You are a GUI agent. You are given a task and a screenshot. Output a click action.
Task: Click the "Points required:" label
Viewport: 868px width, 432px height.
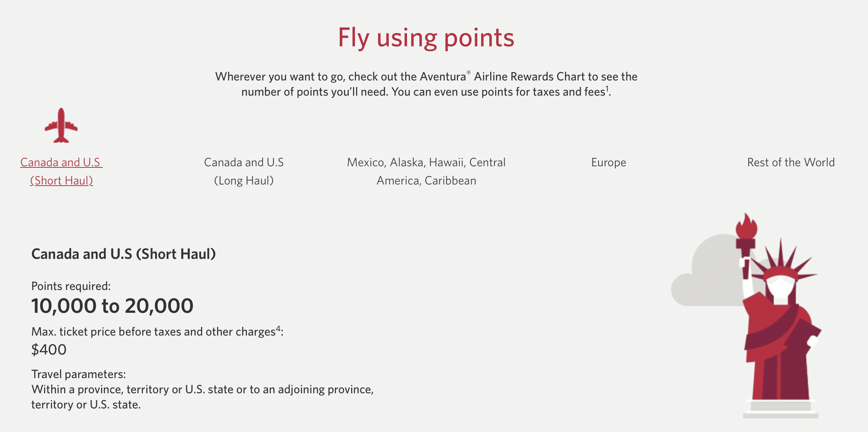71,286
